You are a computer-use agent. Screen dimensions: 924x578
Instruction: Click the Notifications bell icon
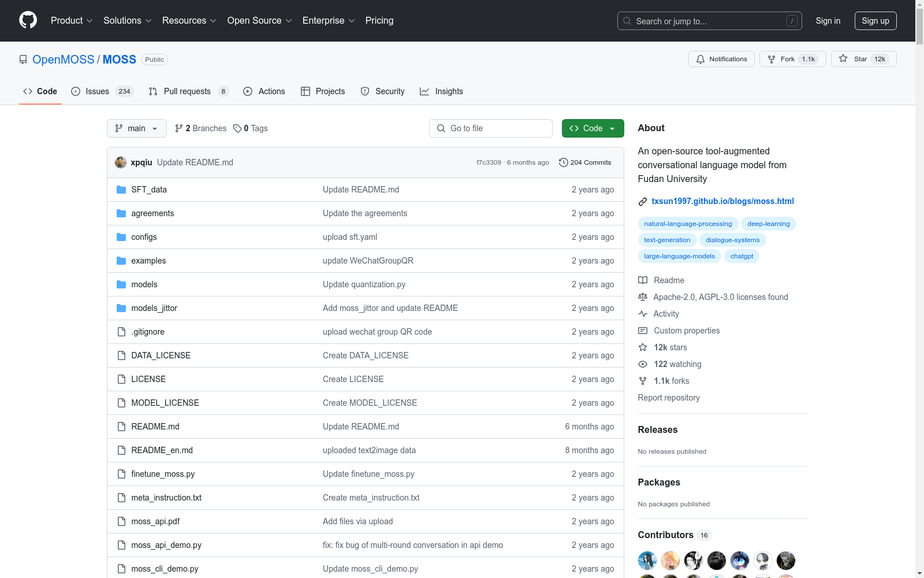pos(701,59)
